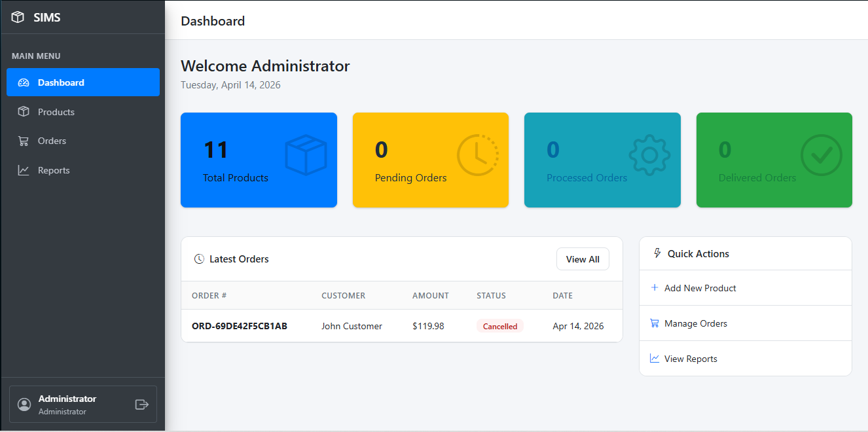Click the SIMS box logo icon
868x432 pixels.
coord(18,17)
